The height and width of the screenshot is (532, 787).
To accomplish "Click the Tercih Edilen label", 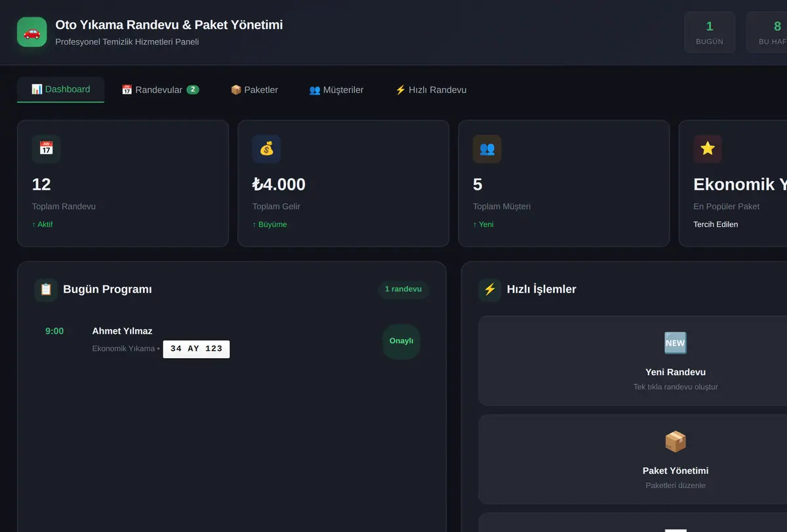I will pos(716,224).
